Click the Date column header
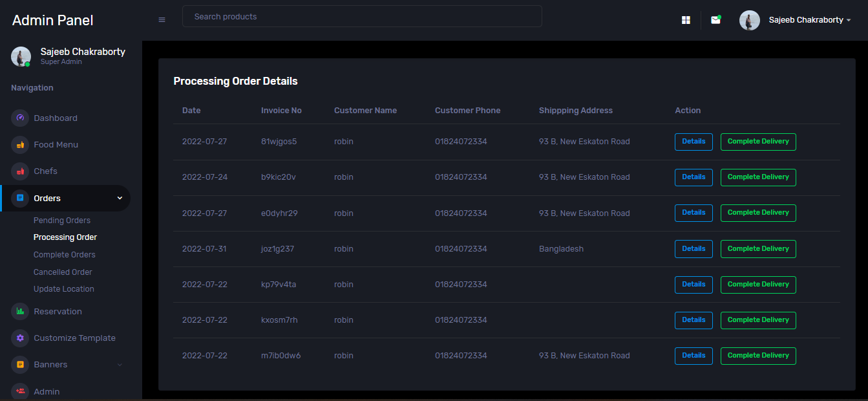The height and width of the screenshot is (401, 868). (191, 111)
